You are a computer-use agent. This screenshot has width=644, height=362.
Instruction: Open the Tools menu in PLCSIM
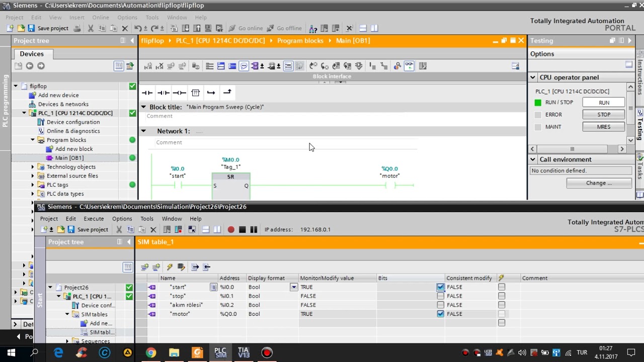click(147, 219)
